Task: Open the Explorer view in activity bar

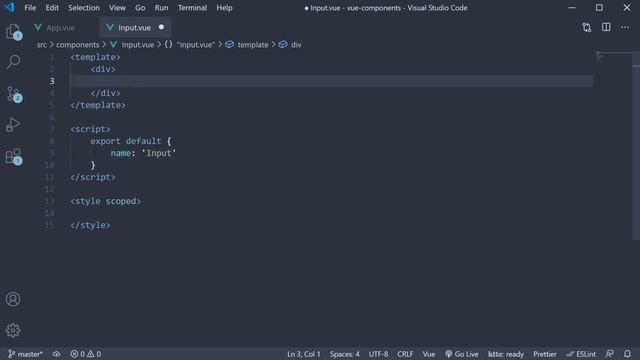Action: tap(13, 31)
